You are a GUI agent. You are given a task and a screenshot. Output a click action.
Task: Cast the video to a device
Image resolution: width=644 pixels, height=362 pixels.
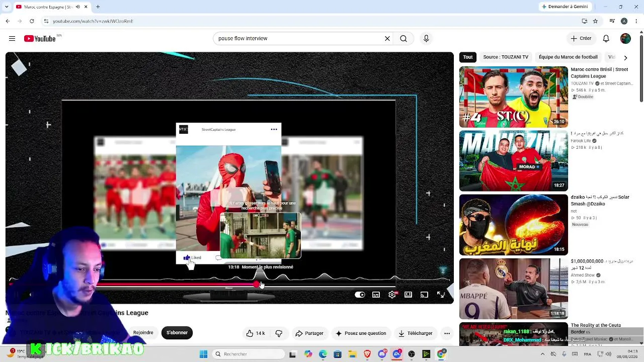424,295
